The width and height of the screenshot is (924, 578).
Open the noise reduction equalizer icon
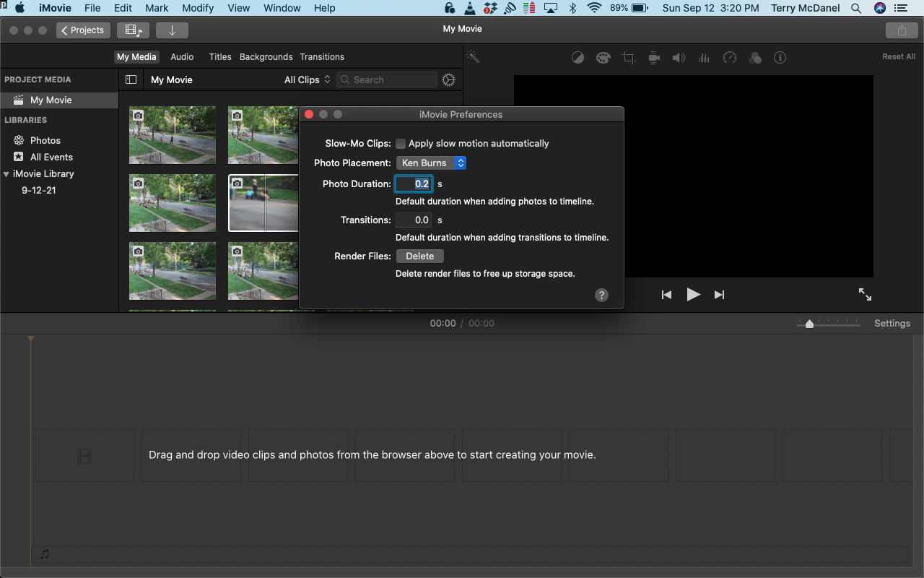[x=704, y=58]
